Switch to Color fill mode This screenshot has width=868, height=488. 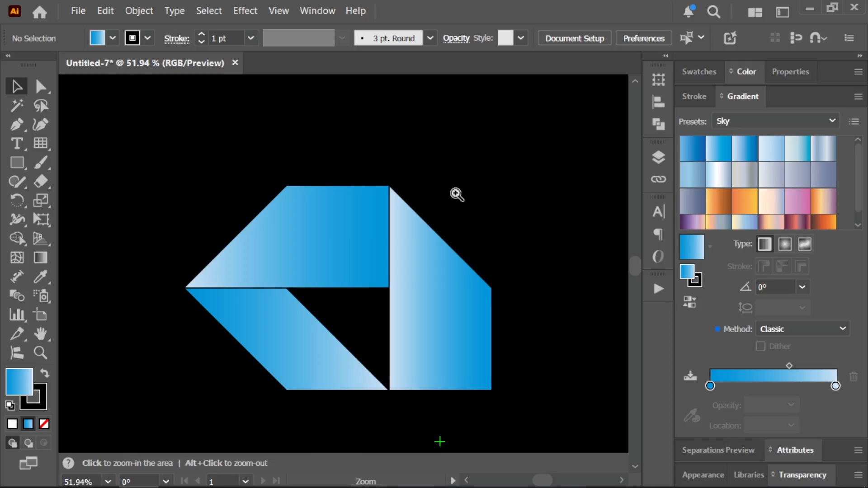point(12,424)
